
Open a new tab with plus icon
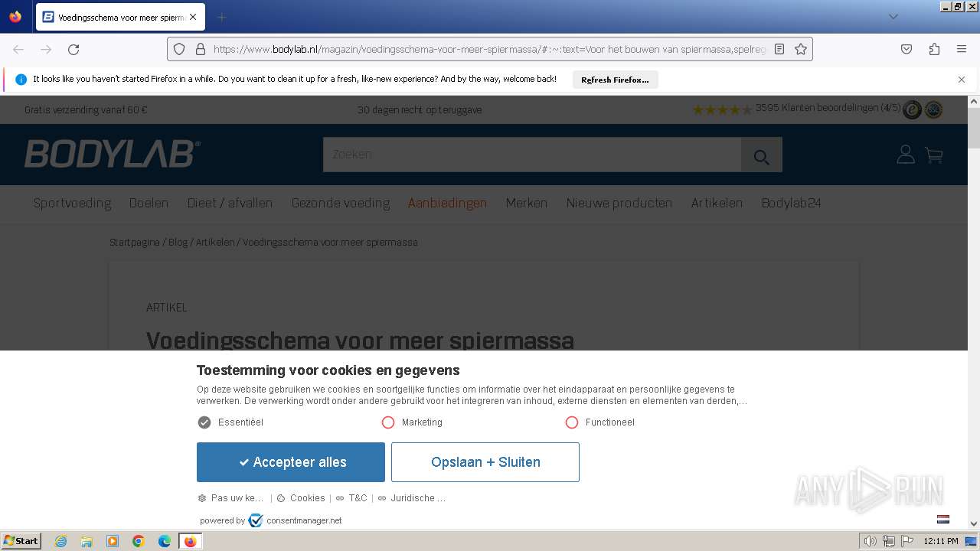click(221, 17)
